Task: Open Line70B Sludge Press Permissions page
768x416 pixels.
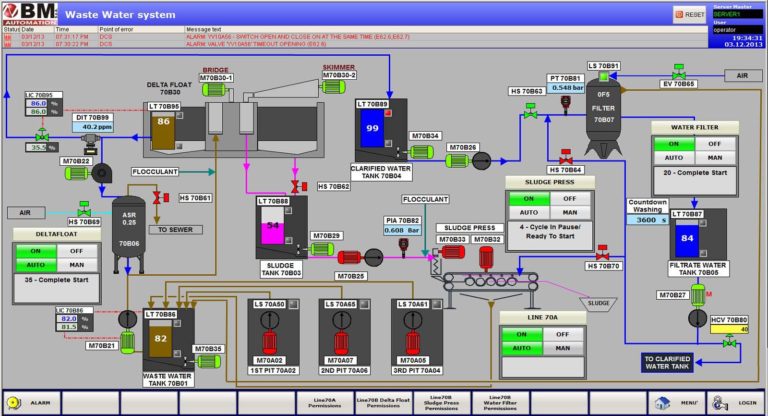Action: pyautogui.click(x=442, y=402)
